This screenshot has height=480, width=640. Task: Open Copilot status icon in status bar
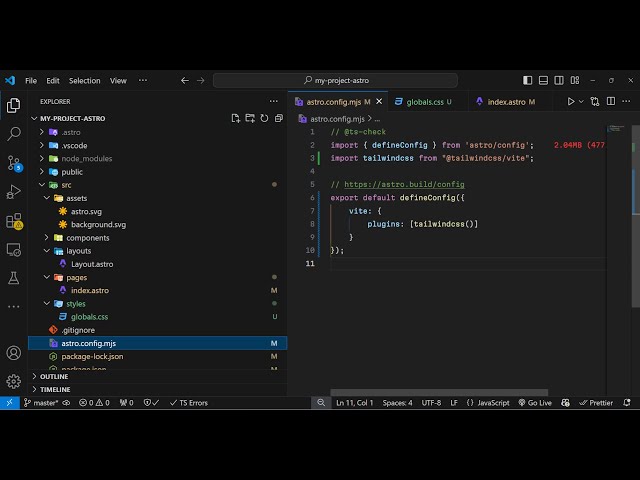click(x=565, y=402)
